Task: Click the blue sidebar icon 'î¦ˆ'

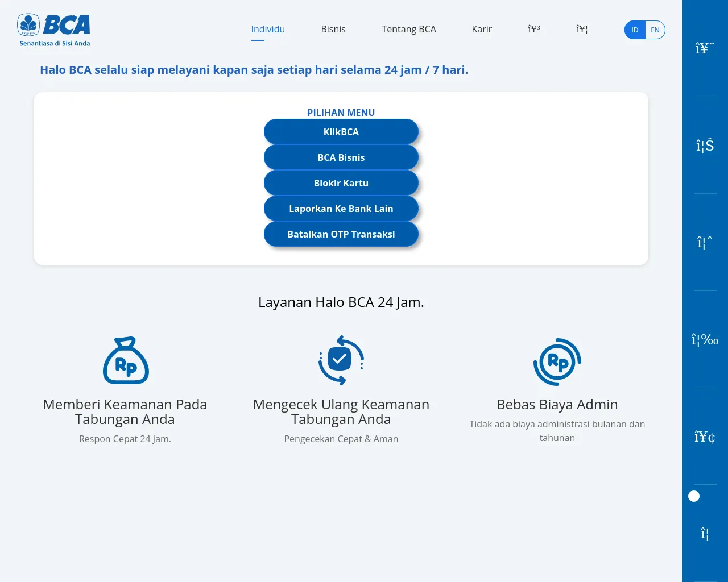Action: click(x=705, y=243)
